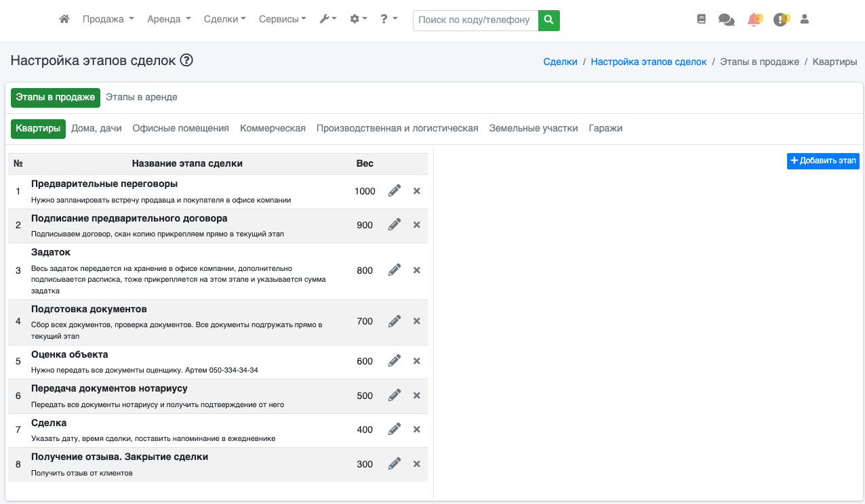
Task: Edit the Задаток stage with pencil icon
Action: (x=395, y=270)
